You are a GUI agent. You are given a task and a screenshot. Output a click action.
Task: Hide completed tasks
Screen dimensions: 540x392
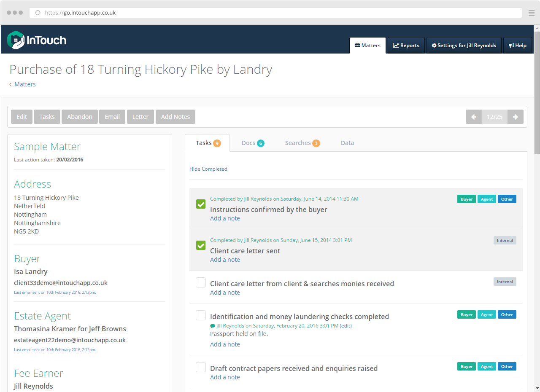point(208,169)
